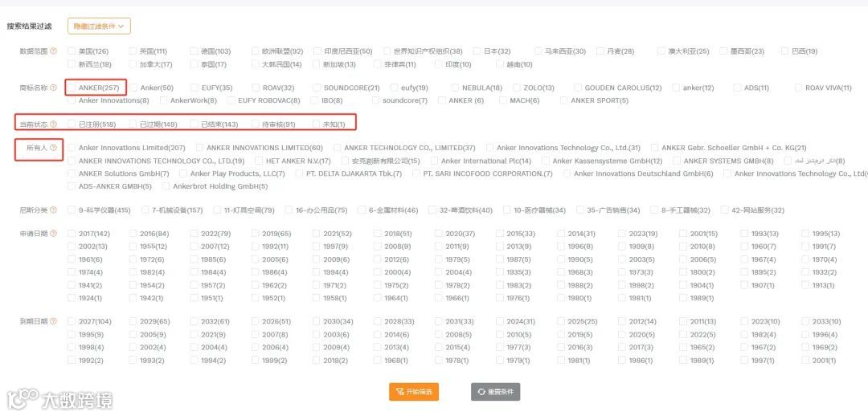The height and width of the screenshot is (416, 868).
Task: Filter status by 已注册(518)
Action: coord(72,124)
